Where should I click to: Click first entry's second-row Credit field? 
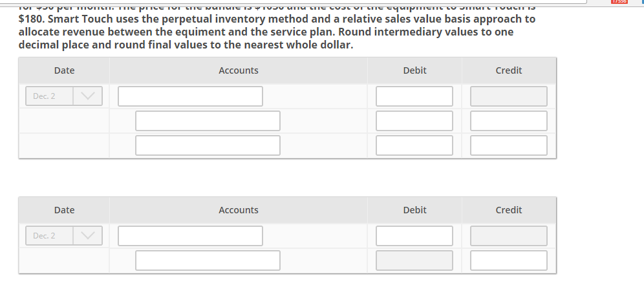coord(509,121)
